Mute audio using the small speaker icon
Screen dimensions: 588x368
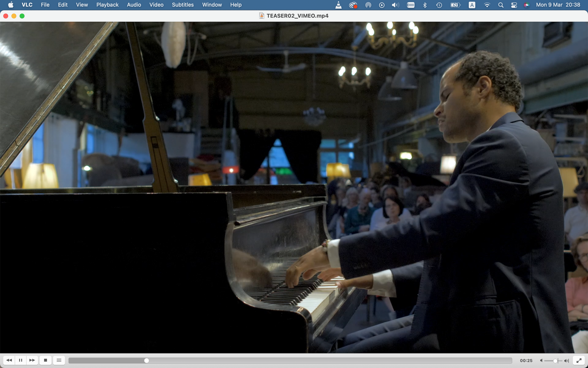[541, 360]
